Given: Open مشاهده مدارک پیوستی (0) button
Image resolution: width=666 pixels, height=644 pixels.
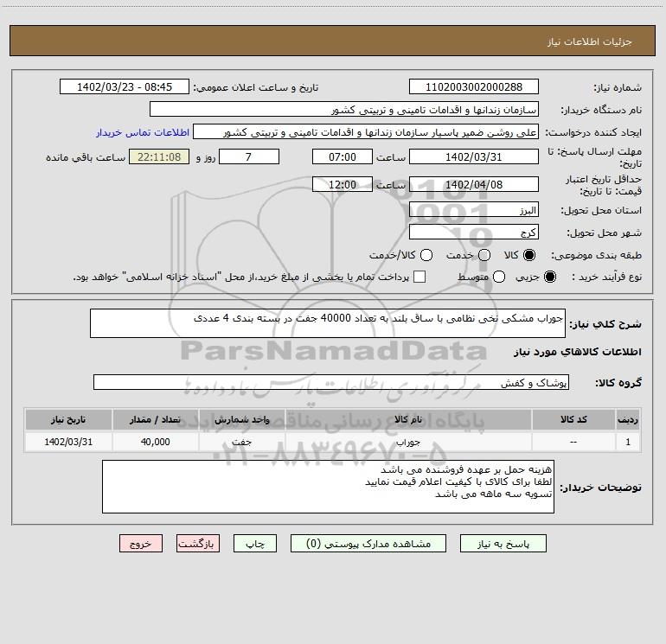Looking at the screenshot, I should [x=368, y=544].
